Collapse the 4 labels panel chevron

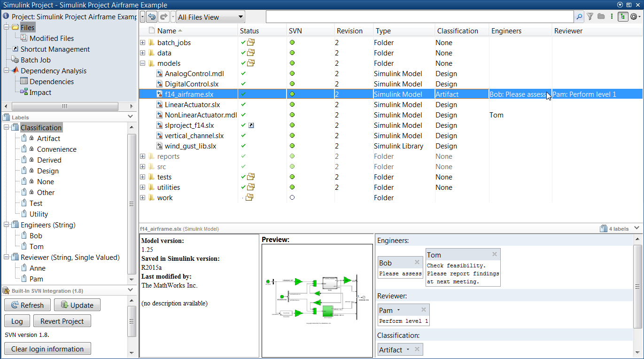636,228
